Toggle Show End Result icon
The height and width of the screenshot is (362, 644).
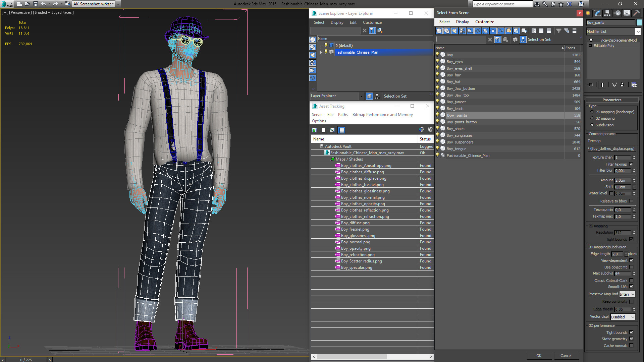point(602,85)
